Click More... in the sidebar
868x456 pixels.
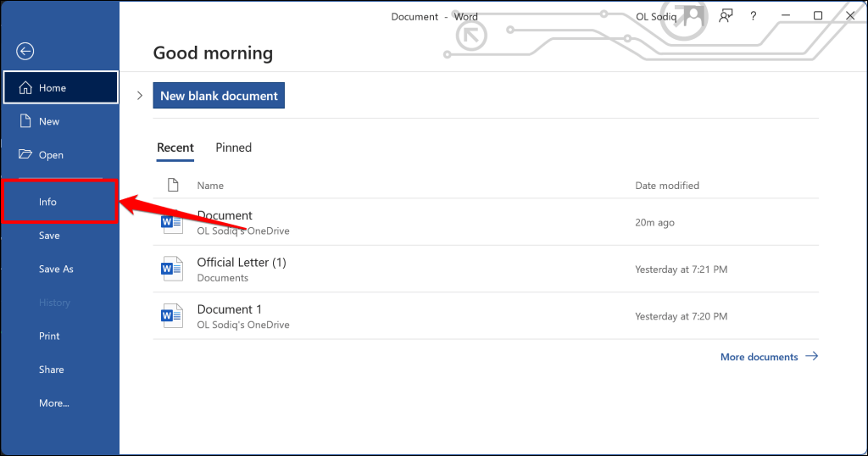pyautogui.click(x=60, y=403)
